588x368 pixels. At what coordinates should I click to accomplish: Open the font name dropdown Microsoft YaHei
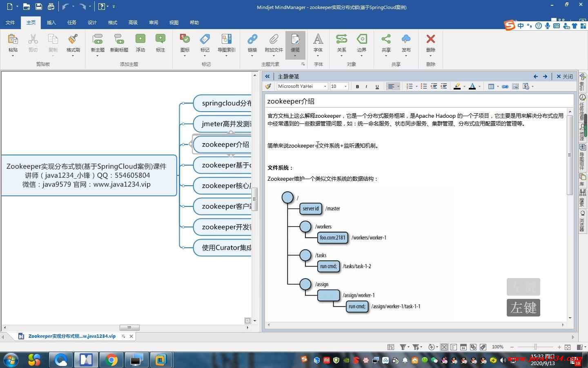pos(325,86)
